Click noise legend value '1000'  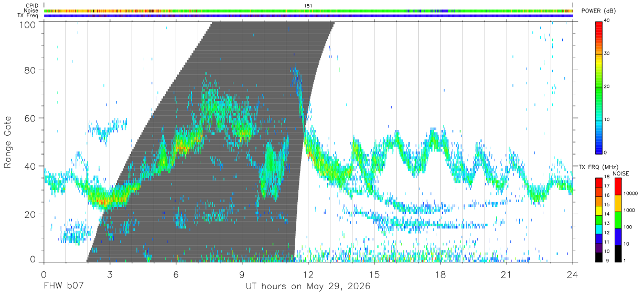[x=629, y=211]
